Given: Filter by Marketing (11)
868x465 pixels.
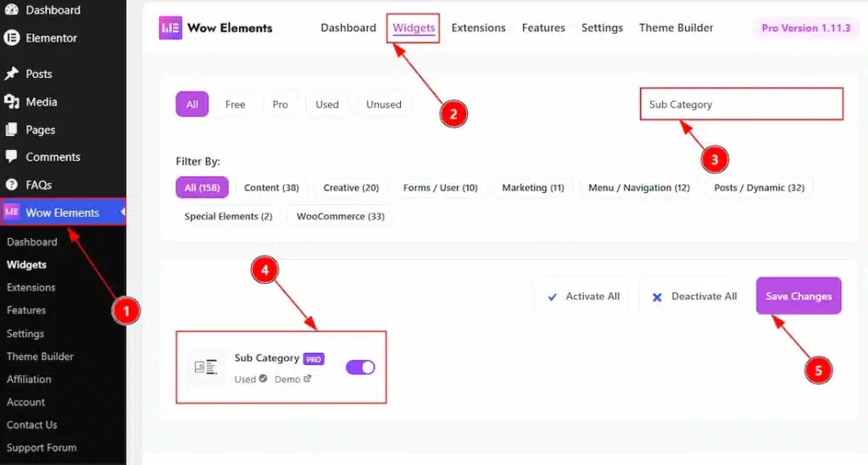Looking at the screenshot, I should click(532, 187).
